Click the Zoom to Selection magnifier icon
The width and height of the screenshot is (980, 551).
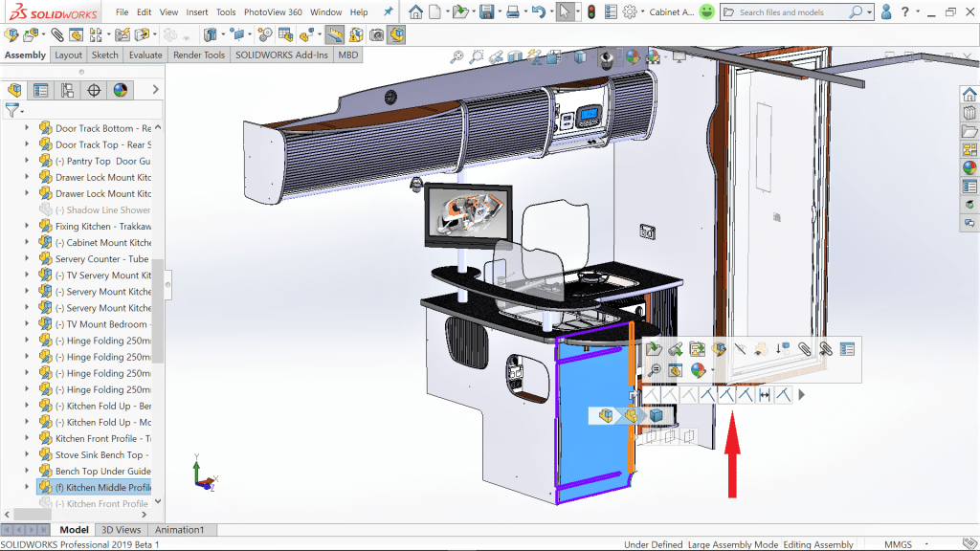[654, 370]
